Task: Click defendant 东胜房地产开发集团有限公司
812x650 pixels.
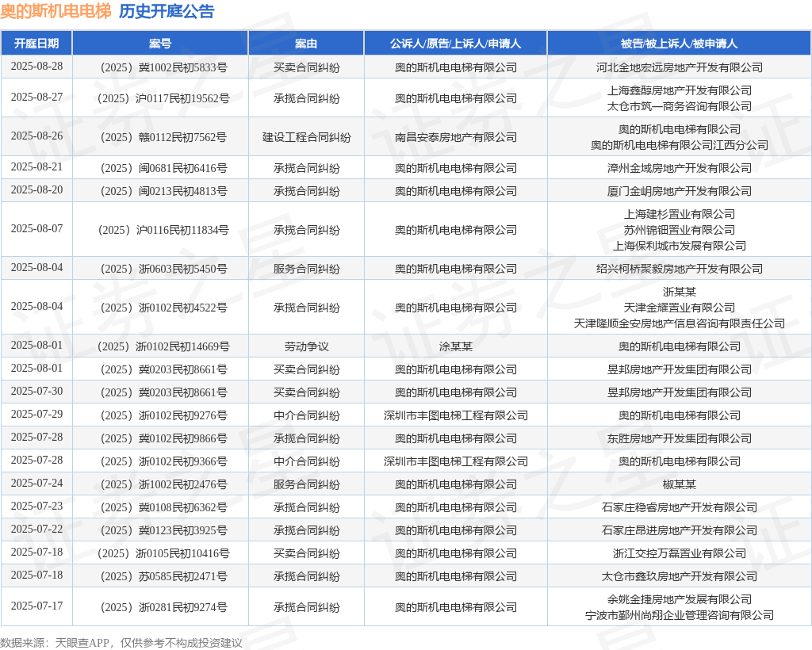Action: (680, 438)
